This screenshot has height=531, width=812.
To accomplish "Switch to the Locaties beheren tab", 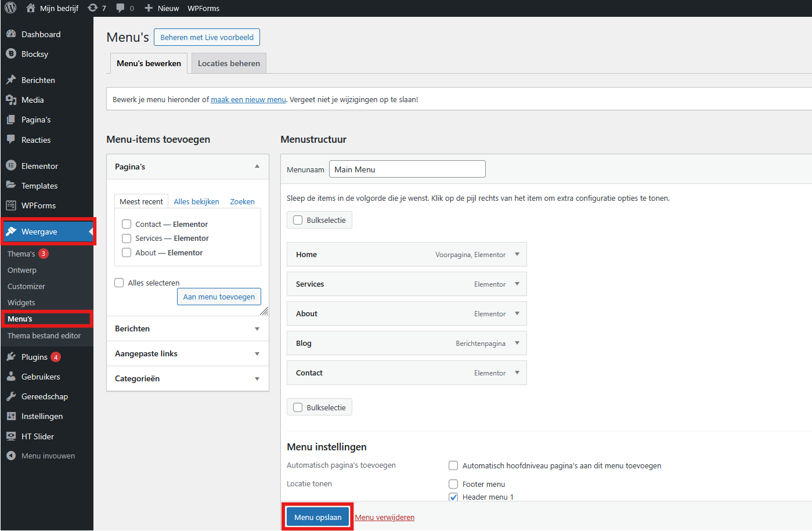I will tap(229, 64).
